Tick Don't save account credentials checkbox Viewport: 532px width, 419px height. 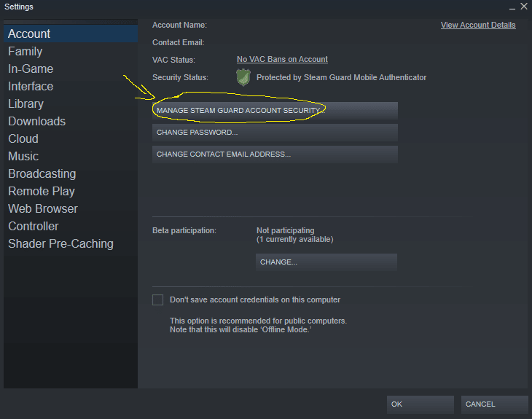157,300
